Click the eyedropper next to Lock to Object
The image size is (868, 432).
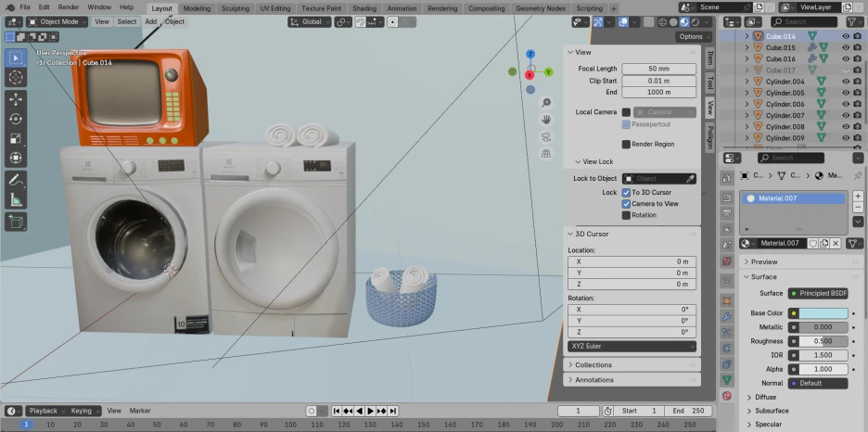click(x=690, y=179)
